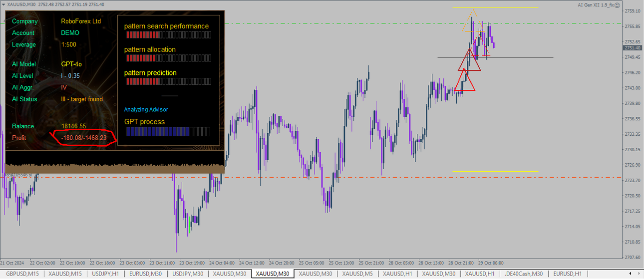
Task: Click the current price label 2751.40
Action: tap(633, 48)
